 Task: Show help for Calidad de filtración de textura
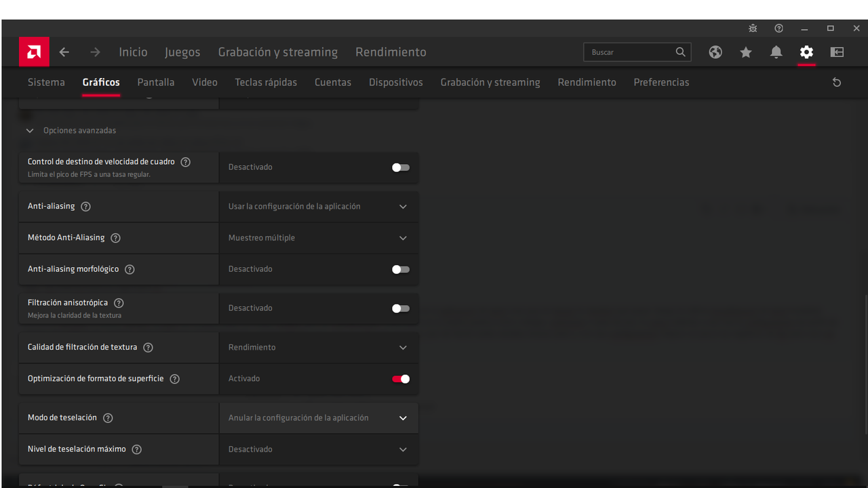tap(148, 347)
